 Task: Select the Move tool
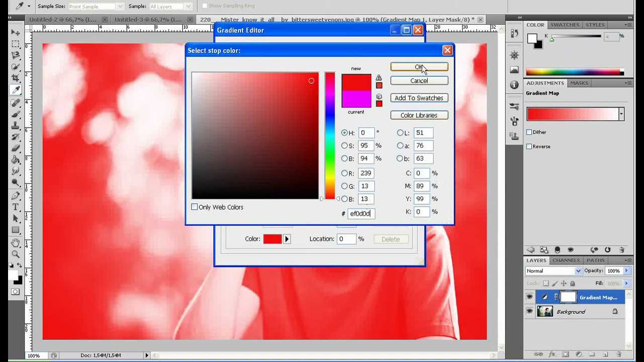click(16, 32)
